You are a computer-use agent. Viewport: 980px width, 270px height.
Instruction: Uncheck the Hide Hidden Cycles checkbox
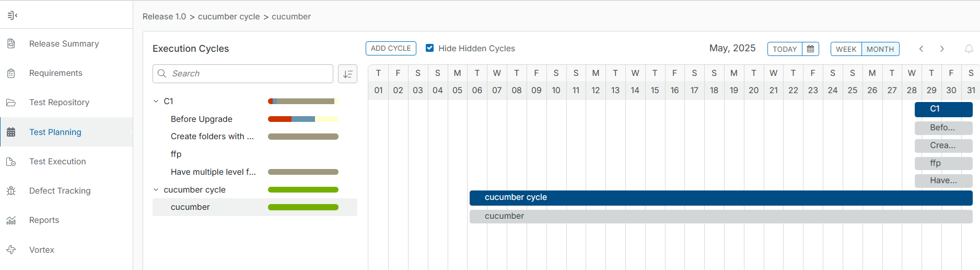(429, 48)
